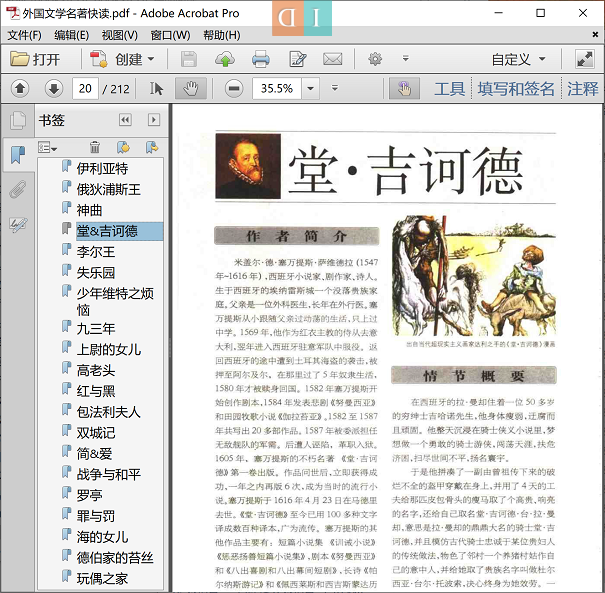Viewport: 605px width, 593px height.
Task: Close the document with the menu bar X
Action: point(595,35)
